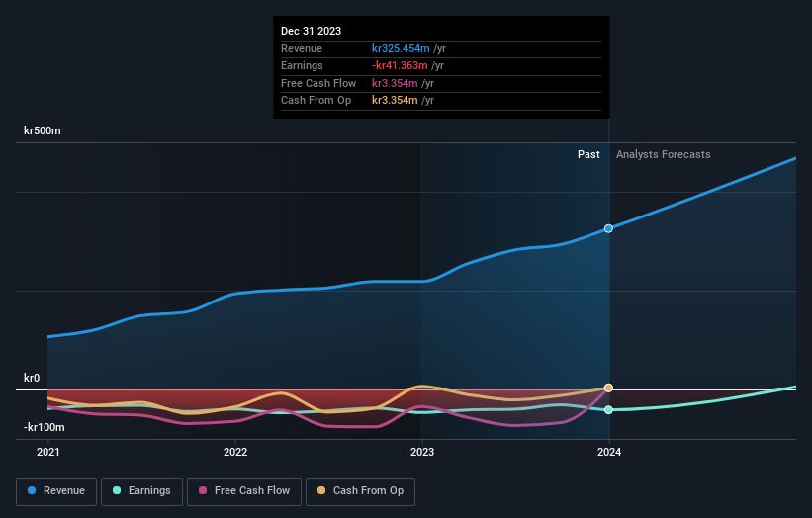
Task: Click the Past label on chart
Action: coord(588,155)
